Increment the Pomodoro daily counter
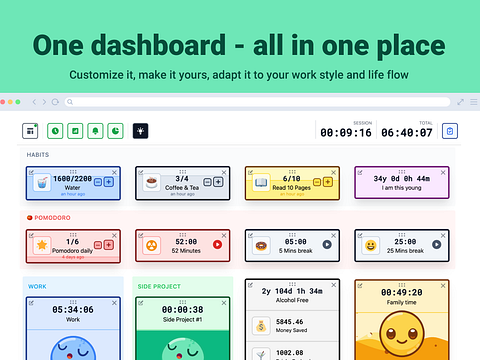The height and width of the screenshot is (360, 480). pyautogui.click(x=109, y=245)
